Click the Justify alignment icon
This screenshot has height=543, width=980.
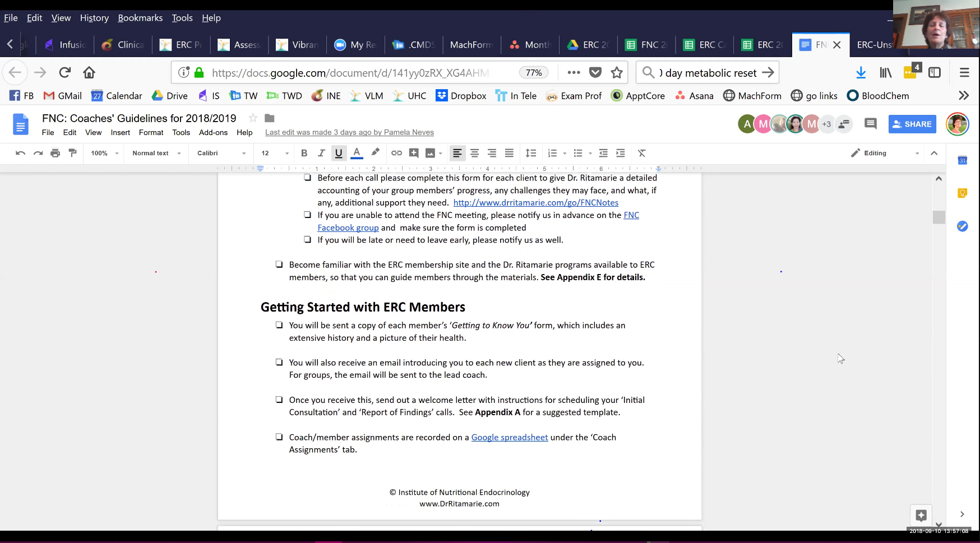tap(509, 153)
